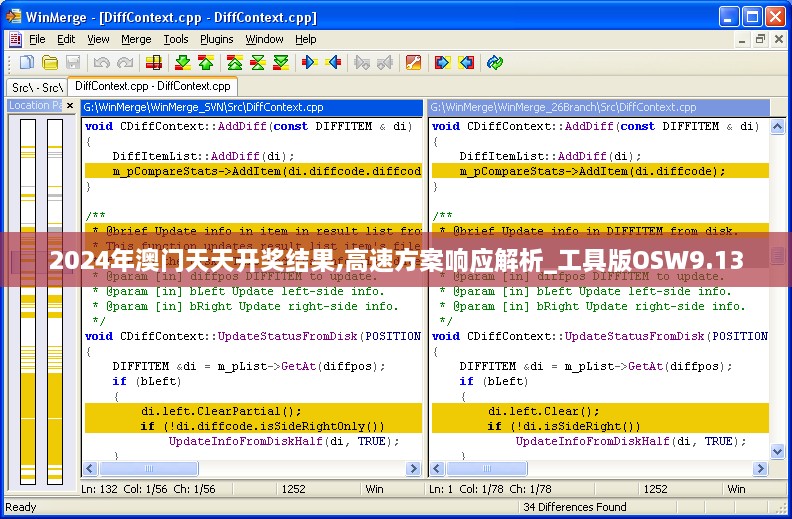Click the New document toolbar icon

[x=27, y=63]
